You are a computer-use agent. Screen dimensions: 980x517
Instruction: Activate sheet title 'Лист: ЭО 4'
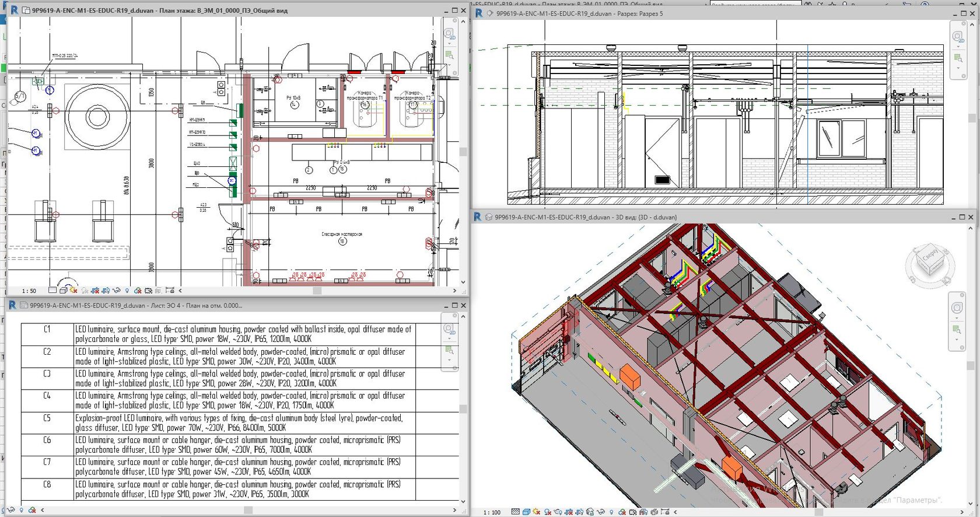136,305
